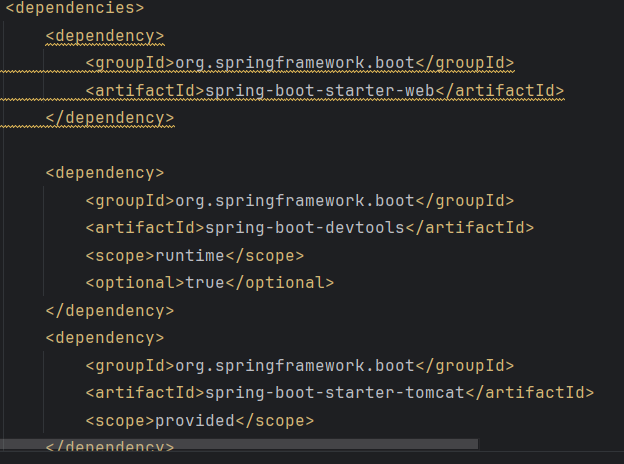Click the opening dependency tag above tomcat
624x464 pixels.
click(x=105, y=338)
